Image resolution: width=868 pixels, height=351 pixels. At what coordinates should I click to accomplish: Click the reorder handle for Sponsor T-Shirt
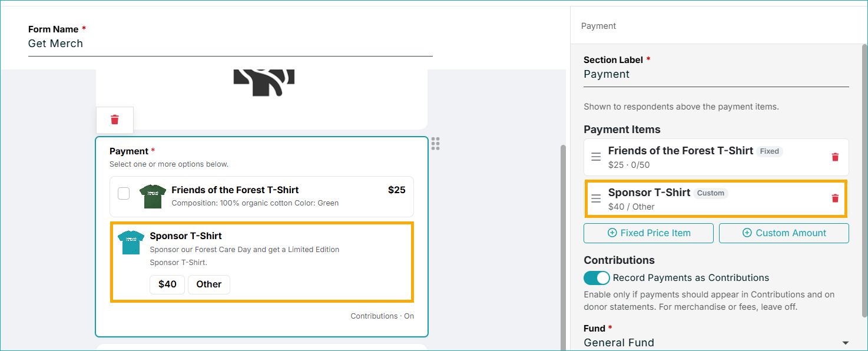click(x=596, y=198)
